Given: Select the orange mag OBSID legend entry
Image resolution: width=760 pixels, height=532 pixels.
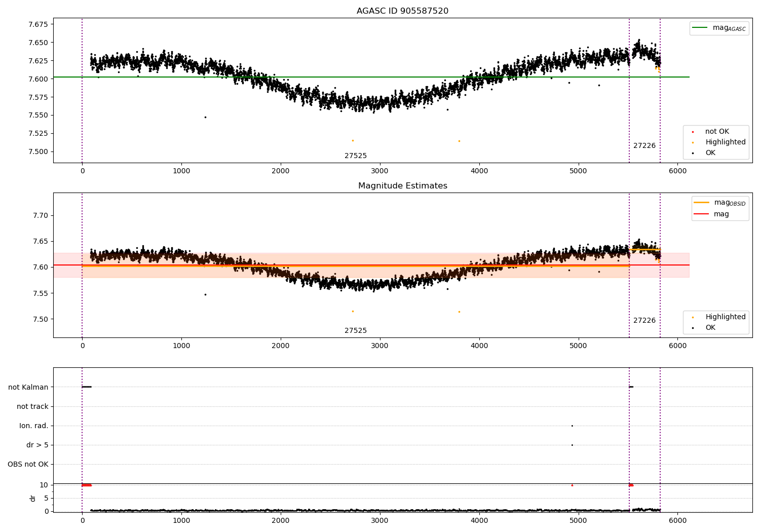Looking at the screenshot, I should pyautogui.click(x=719, y=203).
